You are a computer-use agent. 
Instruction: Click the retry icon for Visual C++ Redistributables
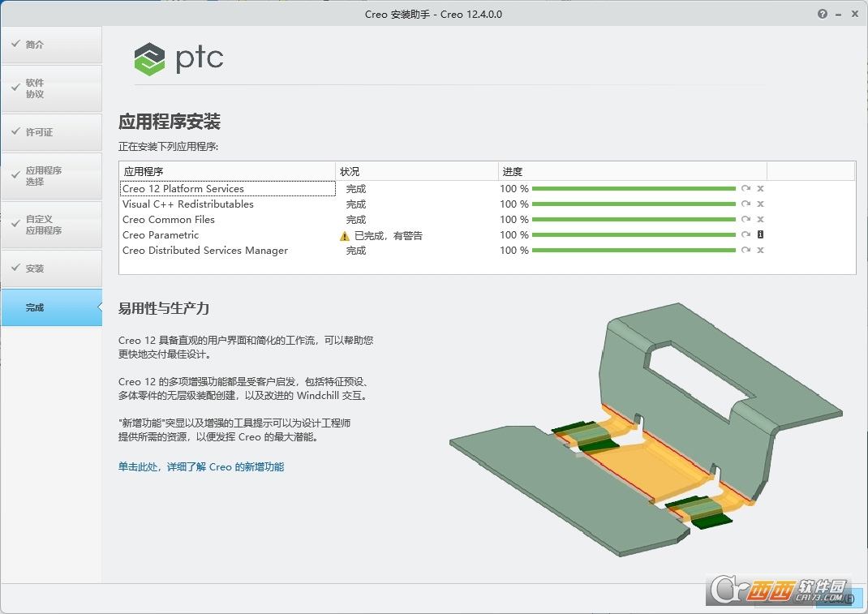click(746, 204)
